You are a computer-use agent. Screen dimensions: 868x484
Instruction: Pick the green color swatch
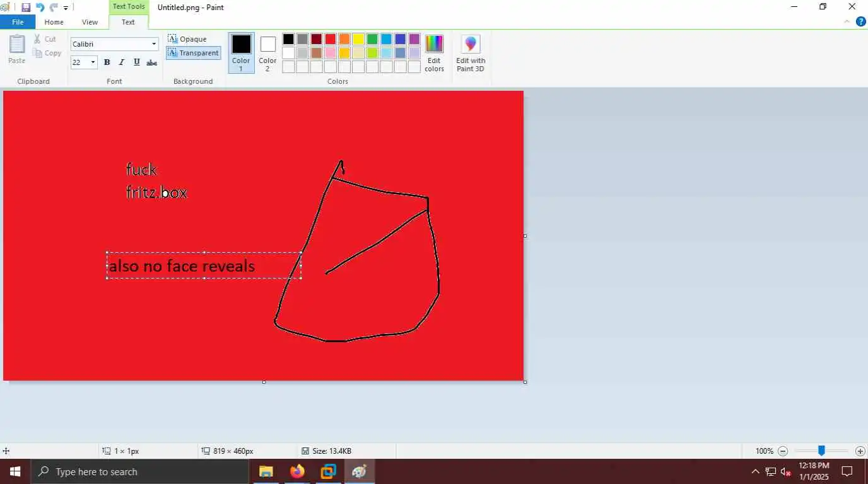click(372, 39)
